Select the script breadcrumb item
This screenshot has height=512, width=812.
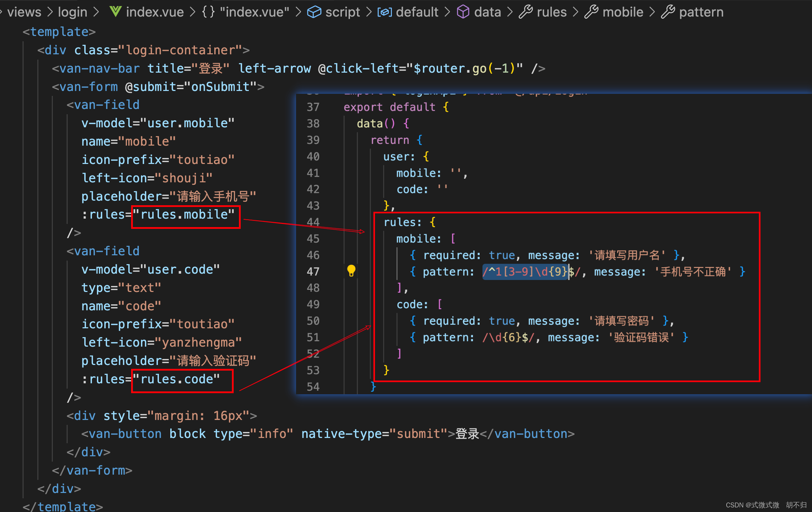(x=343, y=12)
